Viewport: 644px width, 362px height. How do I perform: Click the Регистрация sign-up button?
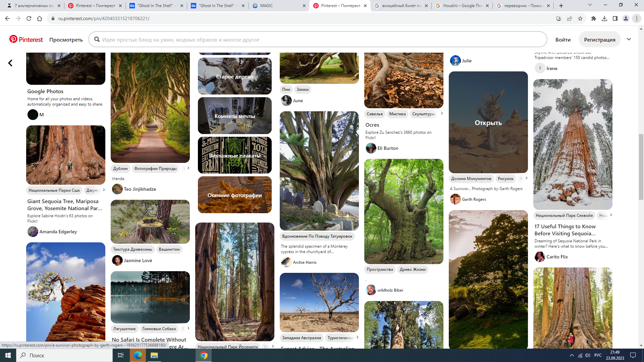(599, 40)
